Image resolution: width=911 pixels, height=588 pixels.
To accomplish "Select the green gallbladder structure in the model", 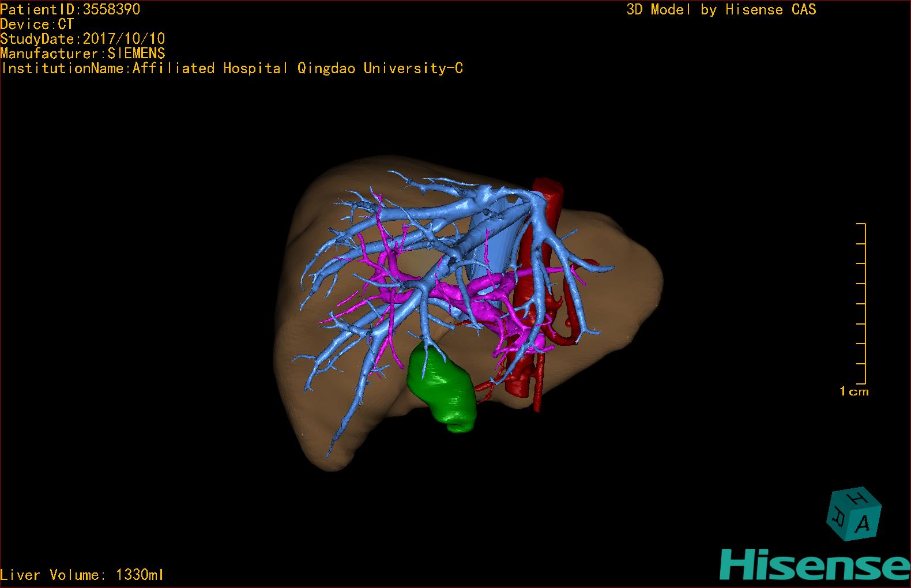I will [443, 387].
